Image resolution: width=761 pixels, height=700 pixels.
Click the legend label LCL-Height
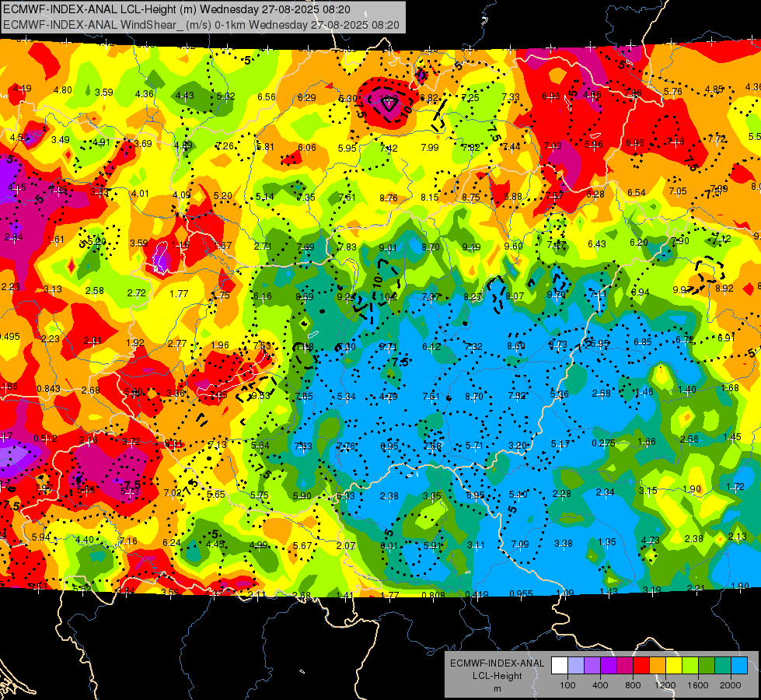[x=497, y=676]
